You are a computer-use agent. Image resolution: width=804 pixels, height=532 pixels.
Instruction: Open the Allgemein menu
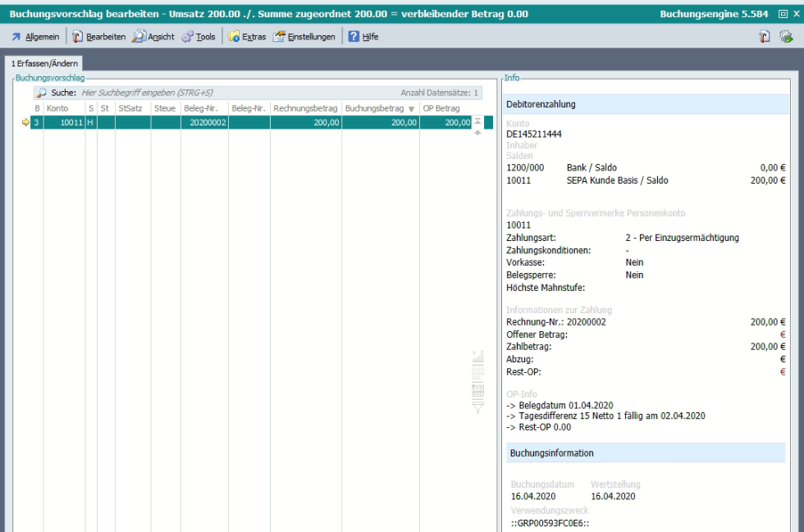35,37
